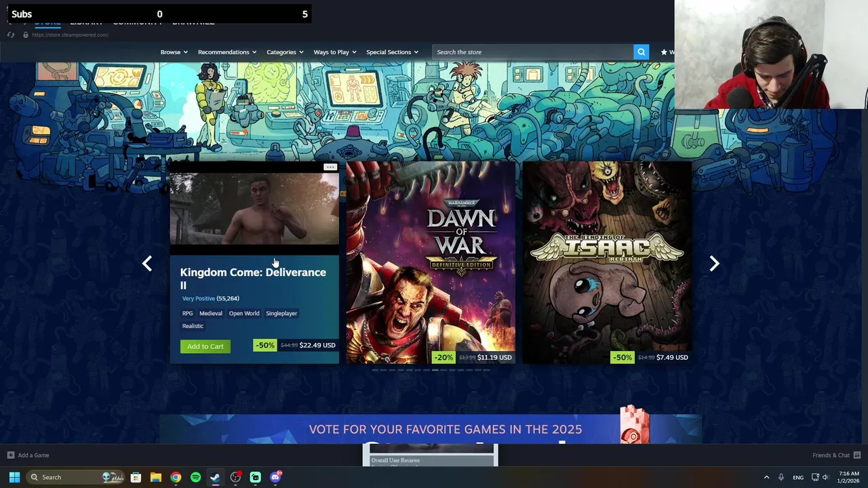Select the Singleplayer tag
The width and height of the screenshot is (868, 488).
pos(281,313)
